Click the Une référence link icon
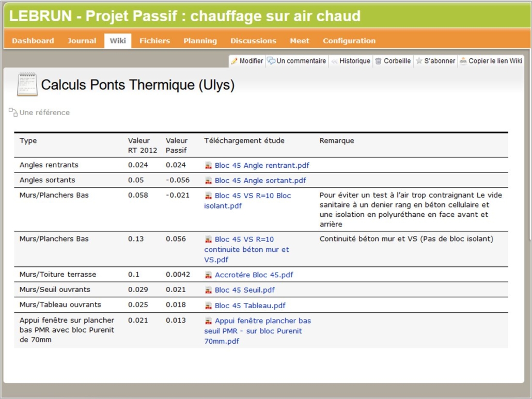Image resolution: width=532 pixels, height=399 pixels. pos(13,112)
